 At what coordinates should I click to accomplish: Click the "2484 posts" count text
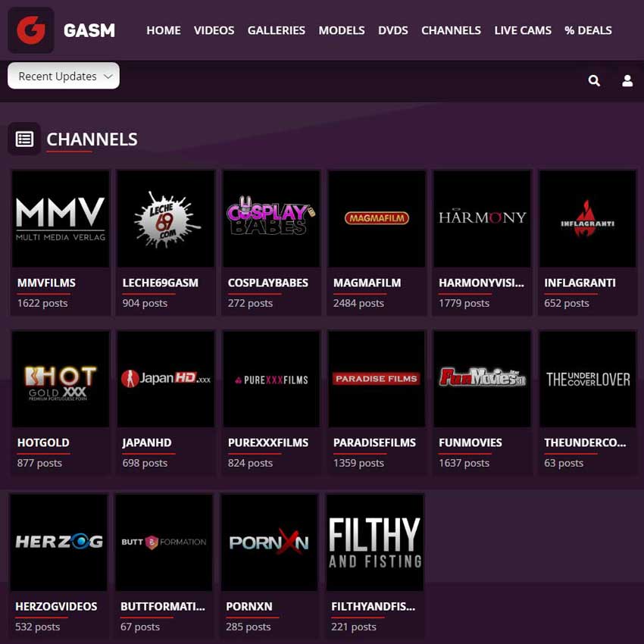coord(358,303)
